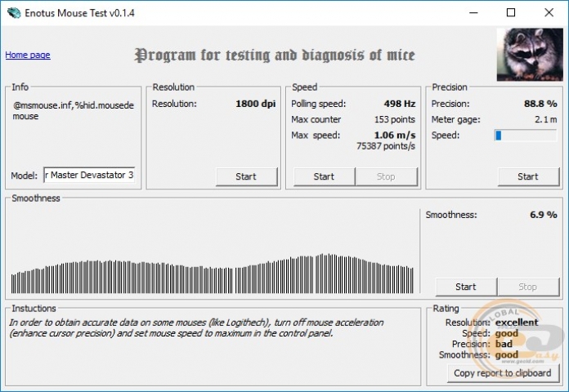The image size is (569, 392).
Task: Click the Precision speed progress bar
Action: coord(526,136)
